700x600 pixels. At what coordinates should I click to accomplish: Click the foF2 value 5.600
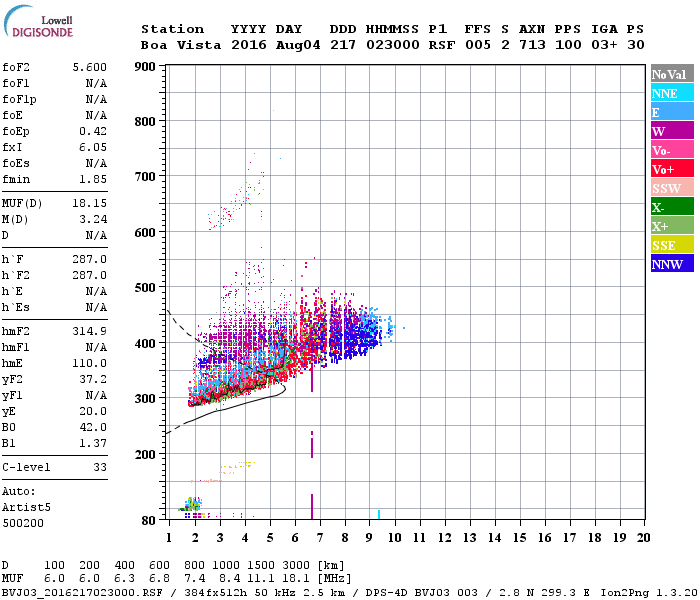pyautogui.click(x=90, y=67)
